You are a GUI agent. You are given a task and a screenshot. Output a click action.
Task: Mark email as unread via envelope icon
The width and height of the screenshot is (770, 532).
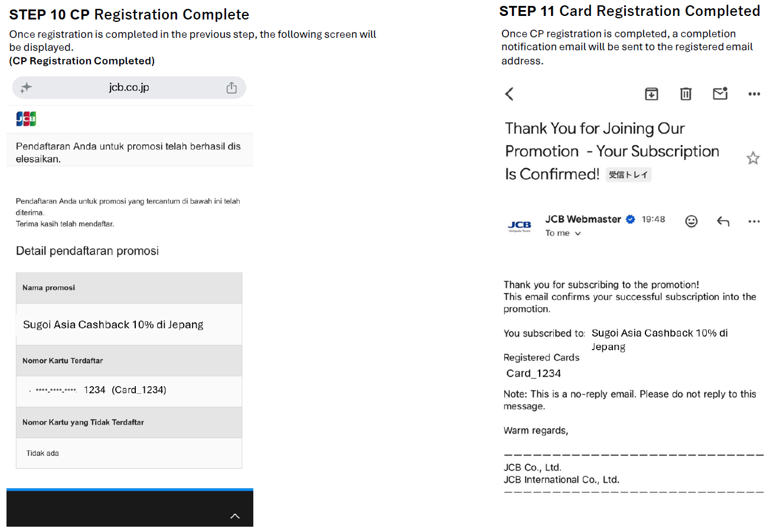[720, 93]
